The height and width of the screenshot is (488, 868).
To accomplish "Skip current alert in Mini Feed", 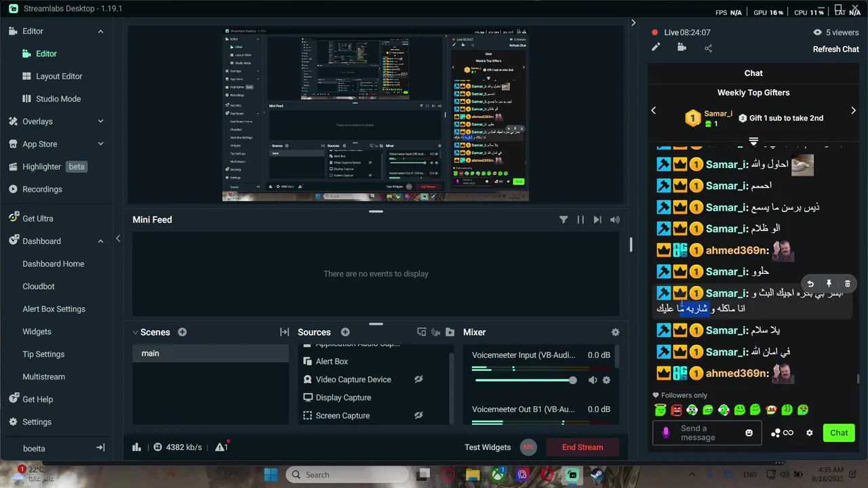I will 597,220.
